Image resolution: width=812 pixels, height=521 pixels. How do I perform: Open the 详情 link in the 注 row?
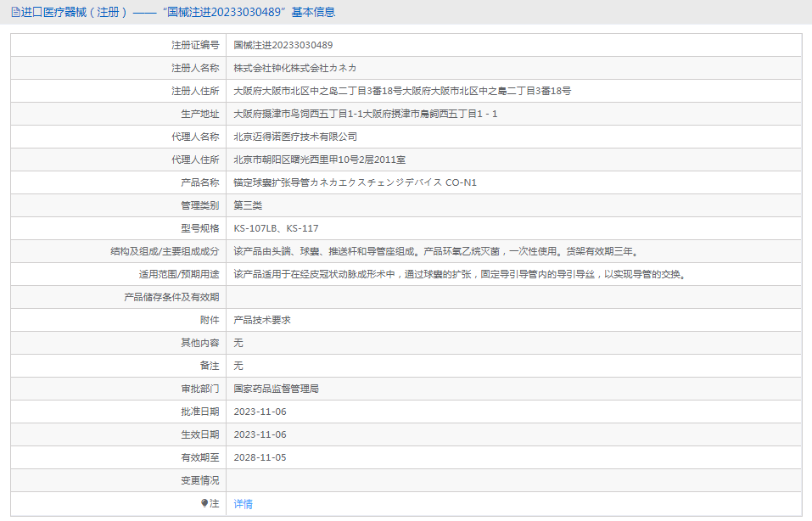(x=243, y=503)
